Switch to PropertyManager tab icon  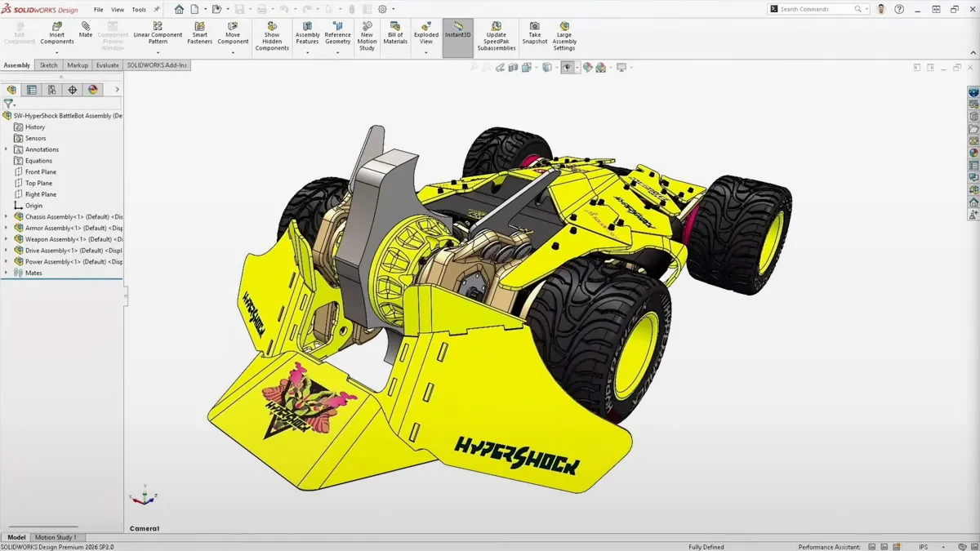click(32, 90)
